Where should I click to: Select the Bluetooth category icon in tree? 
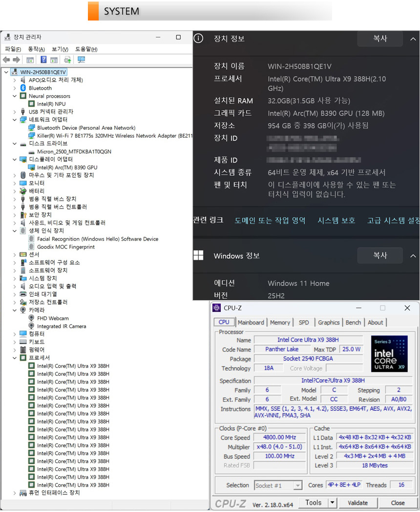point(23,88)
